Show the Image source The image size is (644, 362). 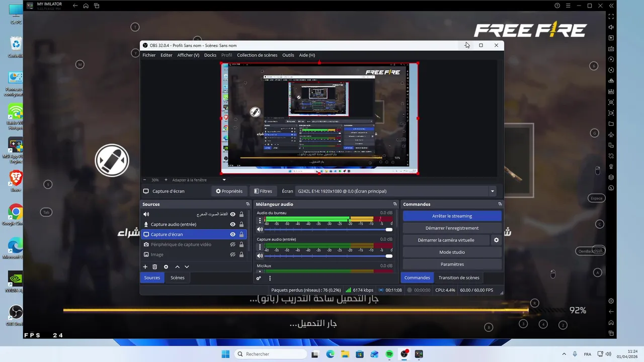232,254
